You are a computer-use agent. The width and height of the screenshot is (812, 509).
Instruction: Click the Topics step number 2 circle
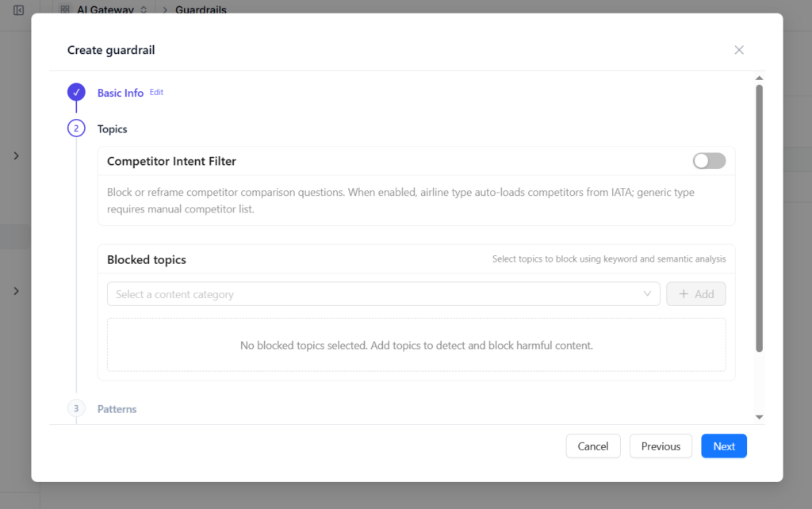click(x=76, y=128)
